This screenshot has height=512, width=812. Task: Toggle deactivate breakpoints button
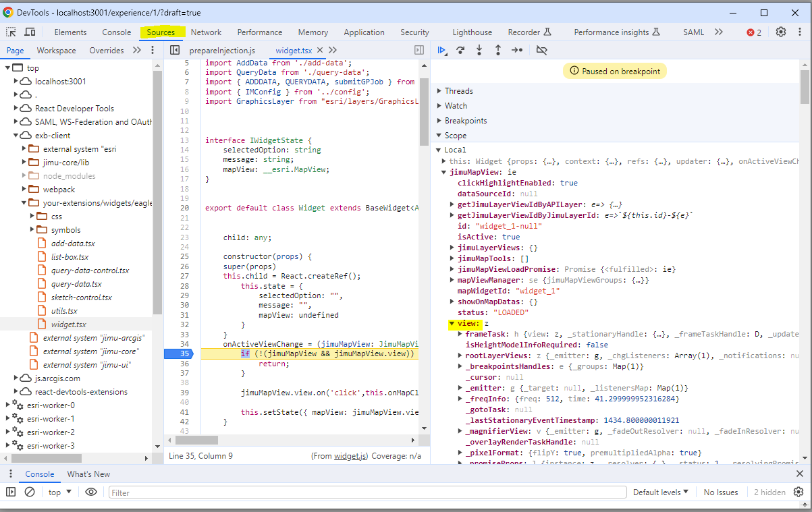[x=541, y=50]
